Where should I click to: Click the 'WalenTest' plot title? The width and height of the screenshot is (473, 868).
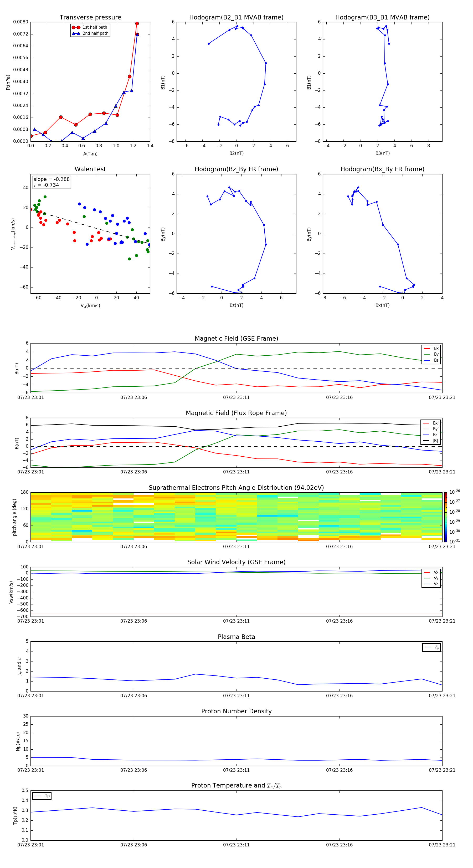[x=90, y=169]
